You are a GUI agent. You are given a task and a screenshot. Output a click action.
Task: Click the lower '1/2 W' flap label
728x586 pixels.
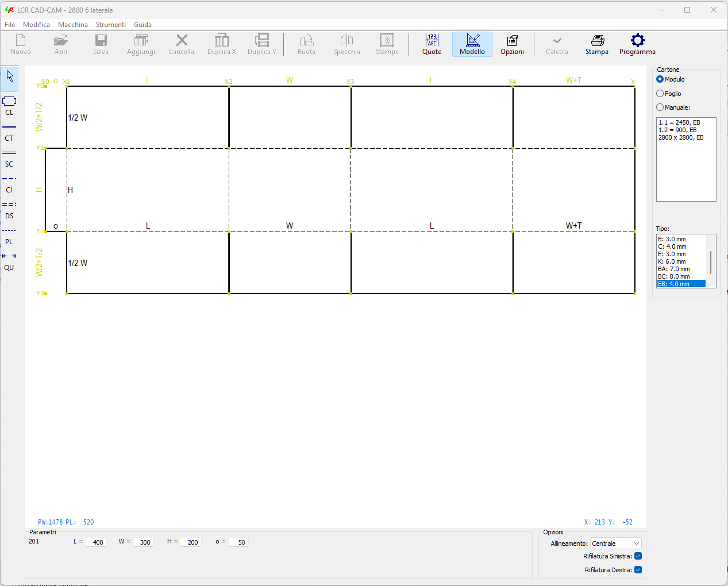pyautogui.click(x=78, y=263)
